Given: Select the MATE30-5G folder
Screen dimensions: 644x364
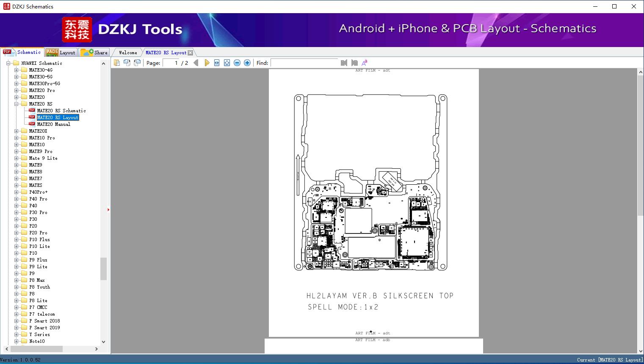Looking at the screenshot, I should click(41, 77).
